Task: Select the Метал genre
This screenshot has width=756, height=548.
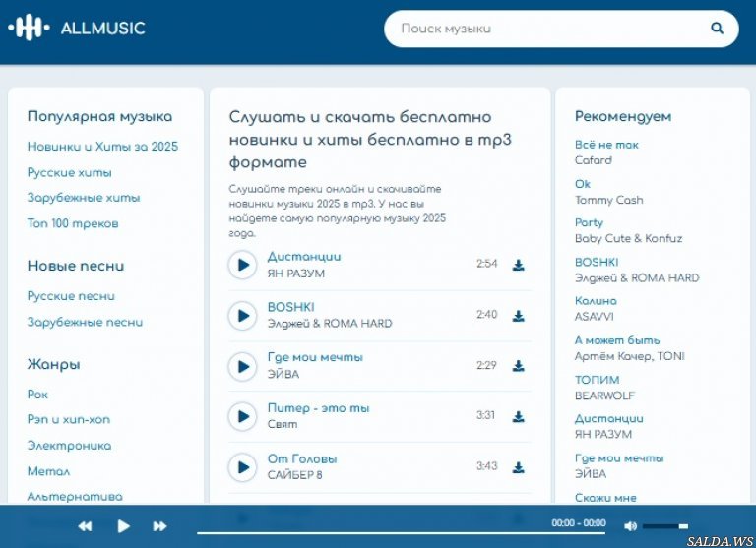Action: coord(48,471)
